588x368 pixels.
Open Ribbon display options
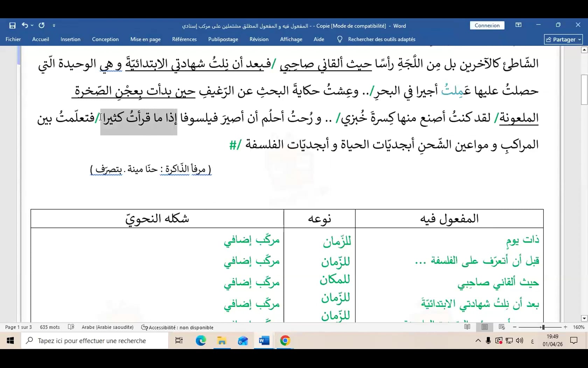click(x=518, y=25)
